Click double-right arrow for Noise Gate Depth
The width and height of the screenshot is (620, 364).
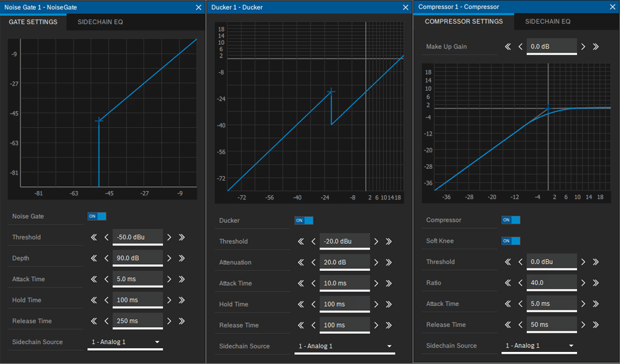click(x=182, y=258)
